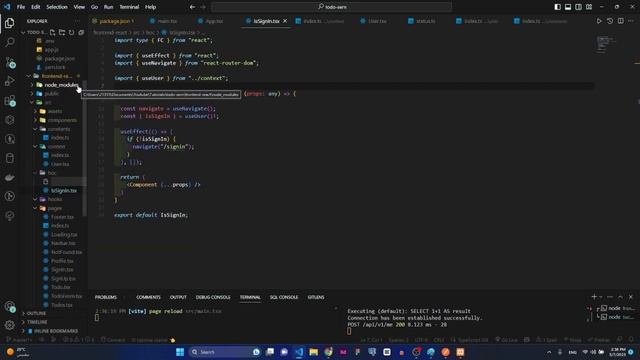Open the Help menu
This screenshot has width=640, height=360.
pyautogui.click(x=151, y=7)
